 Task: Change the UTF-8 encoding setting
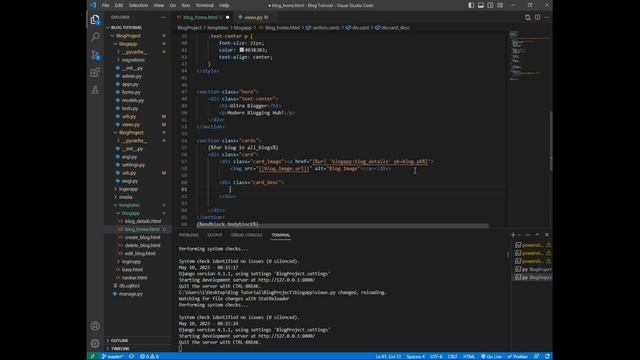point(436,356)
